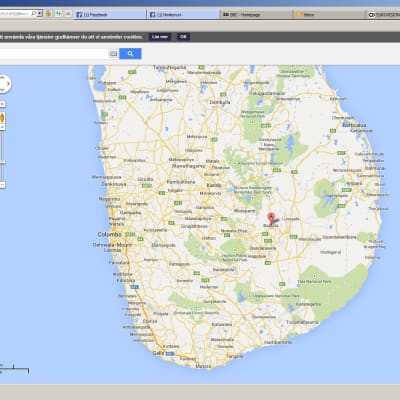Pan the map up with the arrow
Screen dimensions: 400x400
(x=2, y=77)
